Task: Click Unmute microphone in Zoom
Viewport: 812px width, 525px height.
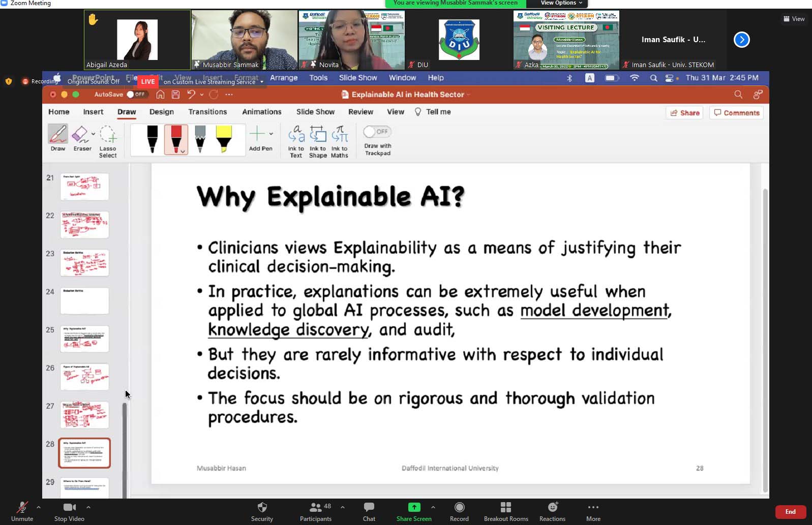Action: [x=22, y=512]
